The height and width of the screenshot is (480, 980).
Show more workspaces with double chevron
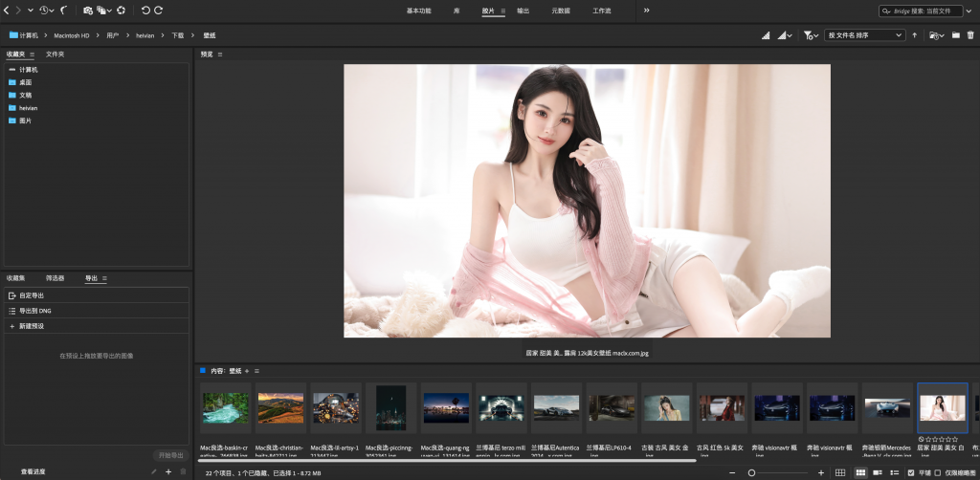(646, 11)
